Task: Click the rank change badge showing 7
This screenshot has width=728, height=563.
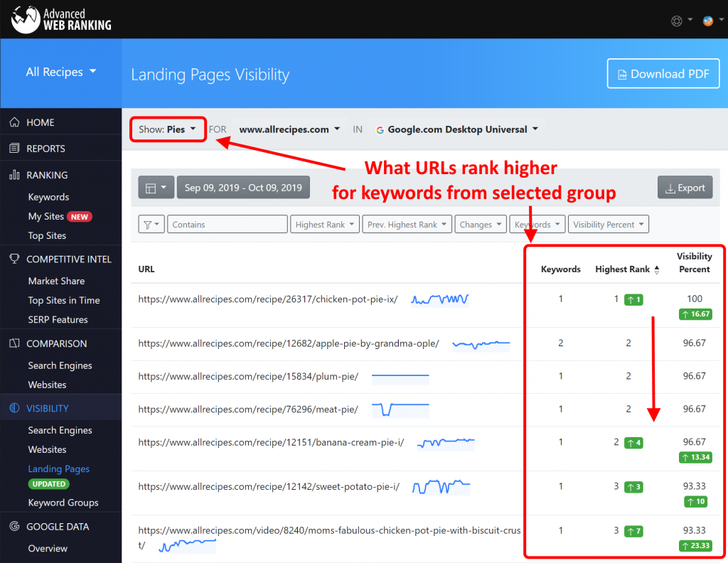Action: tap(633, 531)
